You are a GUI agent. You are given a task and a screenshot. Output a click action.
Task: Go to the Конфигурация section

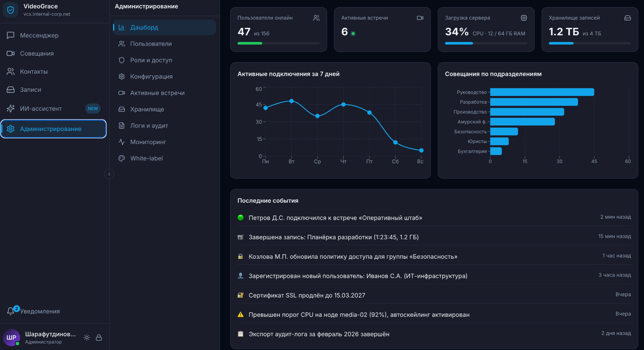pyautogui.click(x=164, y=77)
